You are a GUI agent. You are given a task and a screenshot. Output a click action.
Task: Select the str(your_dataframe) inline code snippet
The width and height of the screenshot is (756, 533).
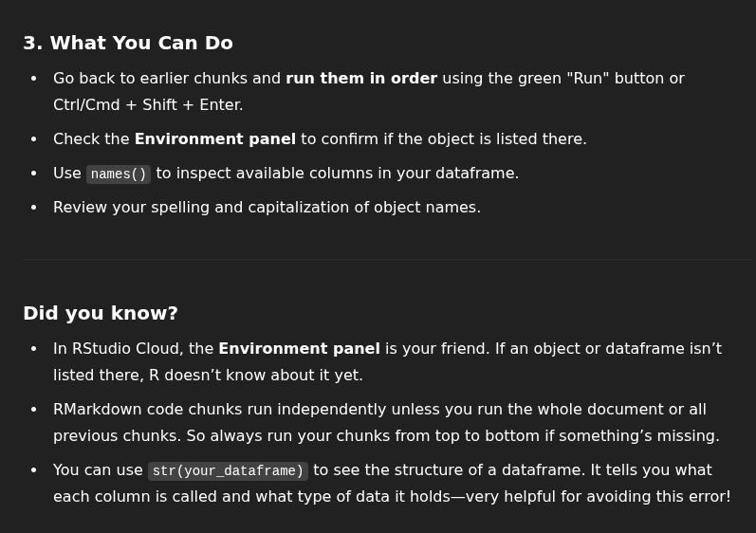(x=228, y=471)
